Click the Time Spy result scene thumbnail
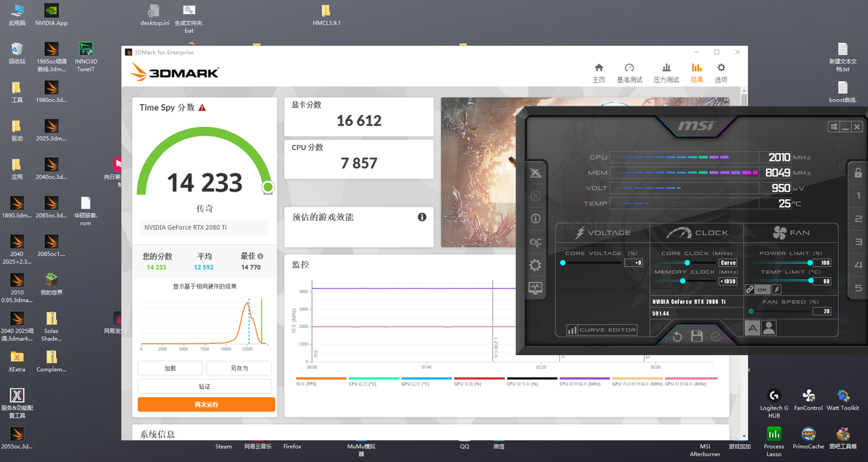 478,172
